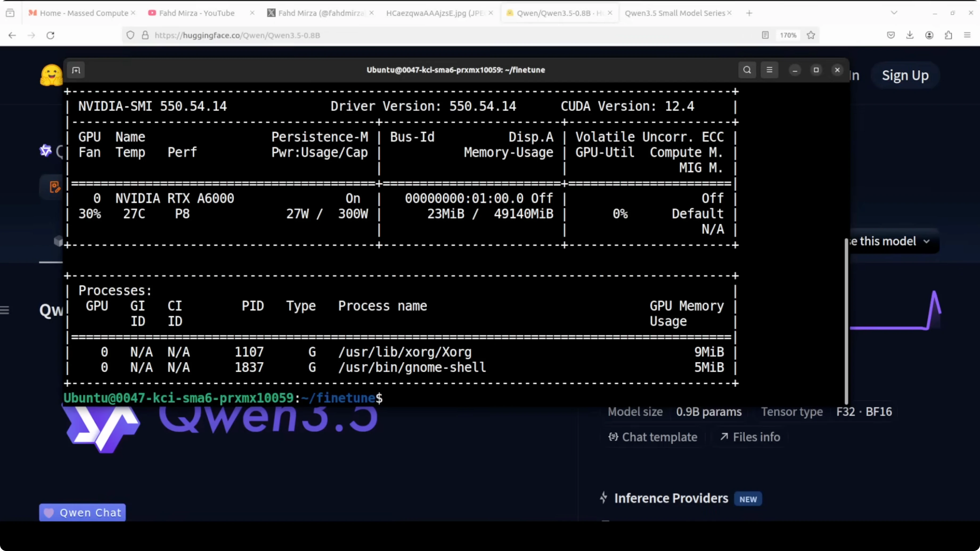Click the tracking protection shield icon

[x=130, y=35]
